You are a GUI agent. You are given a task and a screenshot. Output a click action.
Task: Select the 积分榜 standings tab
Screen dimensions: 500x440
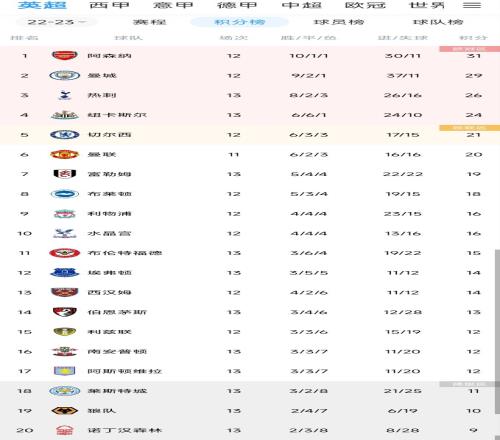[239, 22]
